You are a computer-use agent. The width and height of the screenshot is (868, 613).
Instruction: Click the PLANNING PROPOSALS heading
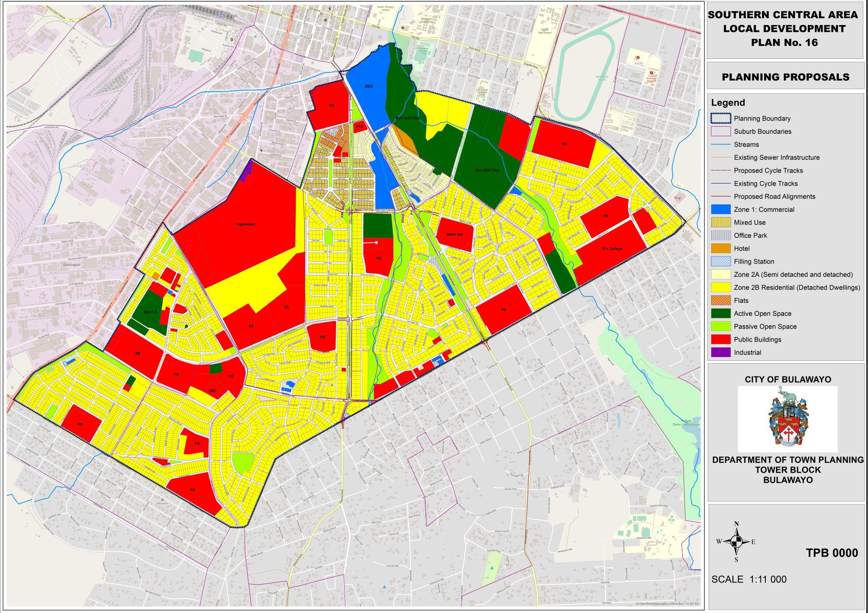coord(785,77)
